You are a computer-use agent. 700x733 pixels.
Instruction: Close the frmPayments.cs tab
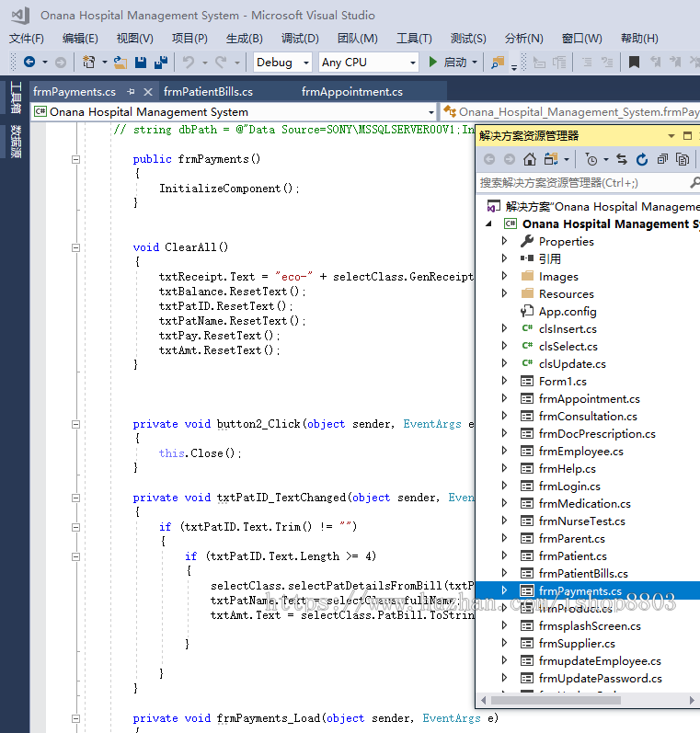click(148, 92)
